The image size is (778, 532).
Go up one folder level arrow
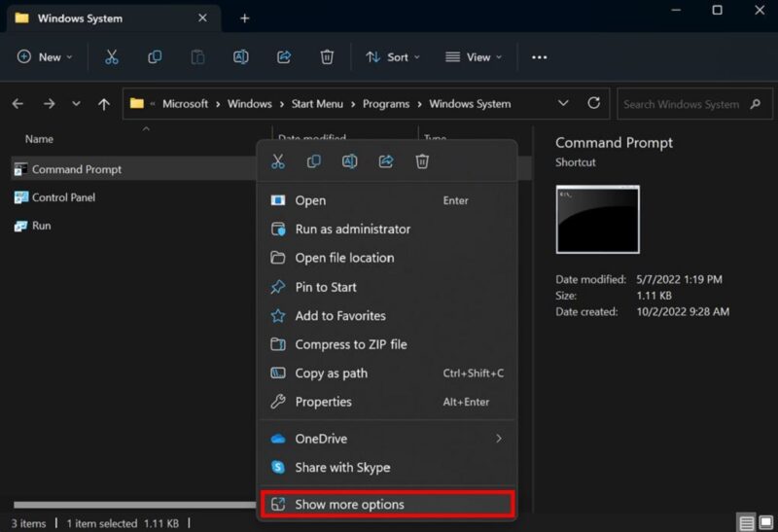104,104
